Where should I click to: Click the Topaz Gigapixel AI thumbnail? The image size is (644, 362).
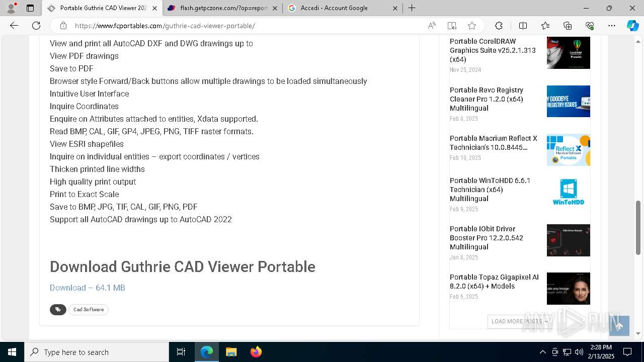tap(569, 289)
